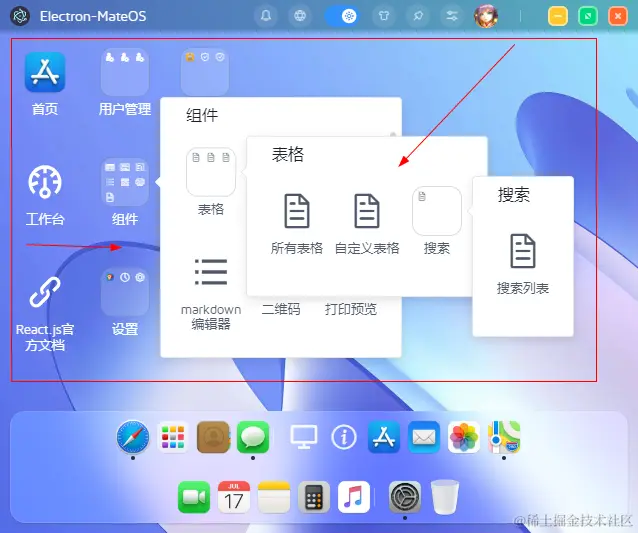The width and height of the screenshot is (638, 533).
Task: Expand the 搜索 folder in 表格 panel
Action: [x=437, y=211]
